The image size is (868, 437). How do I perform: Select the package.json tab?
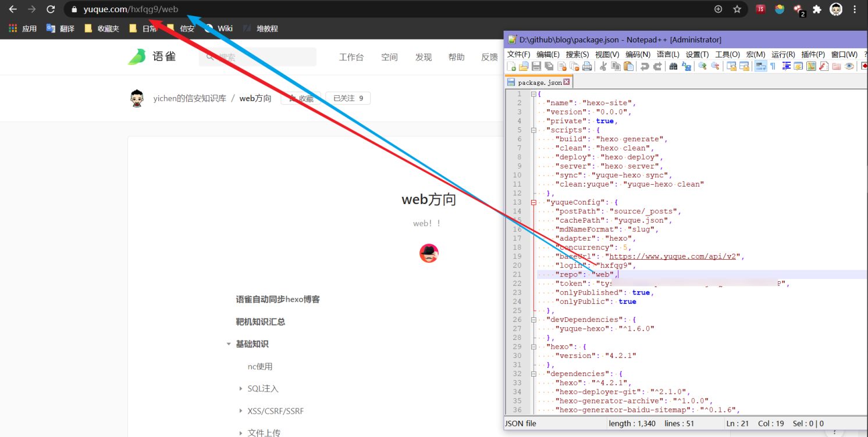[x=539, y=82]
